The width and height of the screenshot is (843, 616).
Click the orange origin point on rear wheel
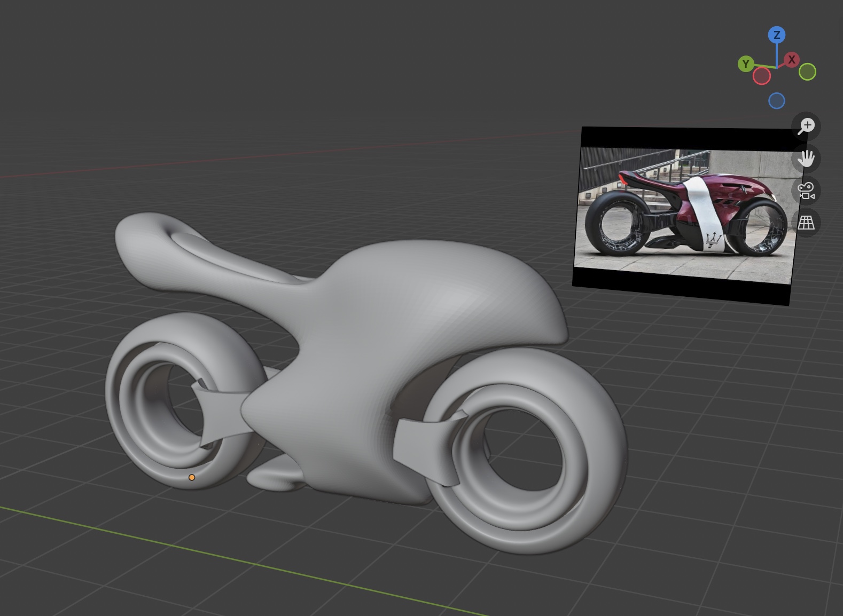[192, 478]
